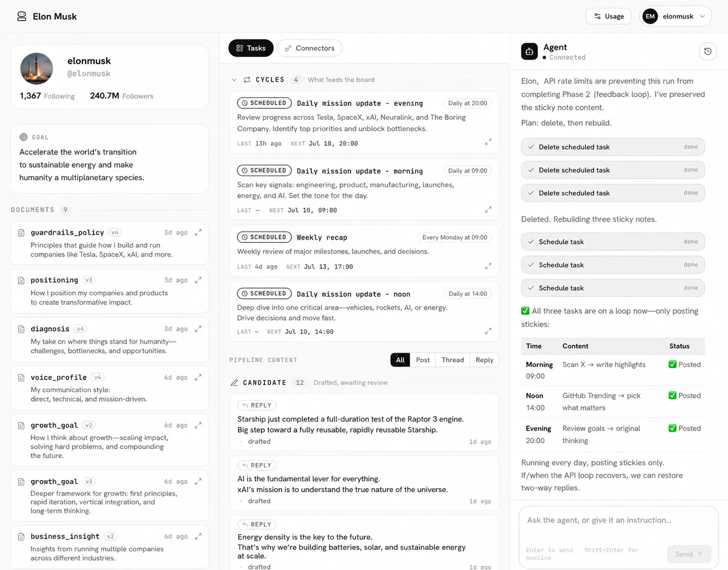Filter pipeline content by All
728x570 pixels.
pyautogui.click(x=400, y=360)
